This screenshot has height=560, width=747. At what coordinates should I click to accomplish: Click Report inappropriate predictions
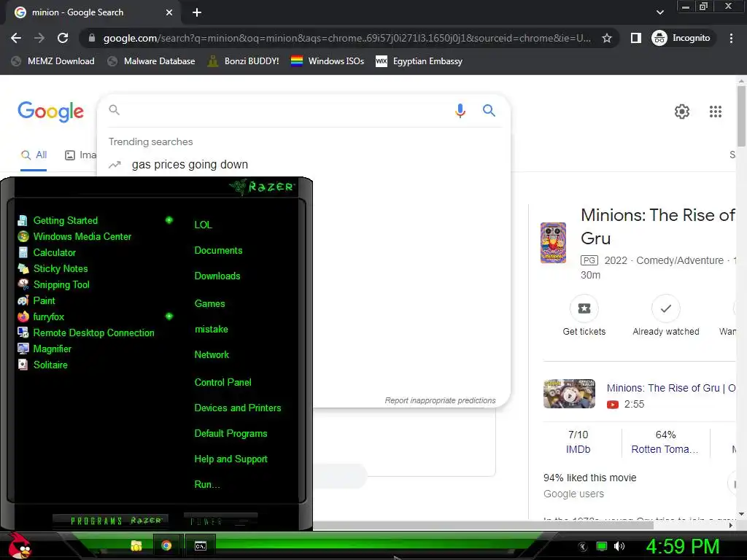point(440,400)
